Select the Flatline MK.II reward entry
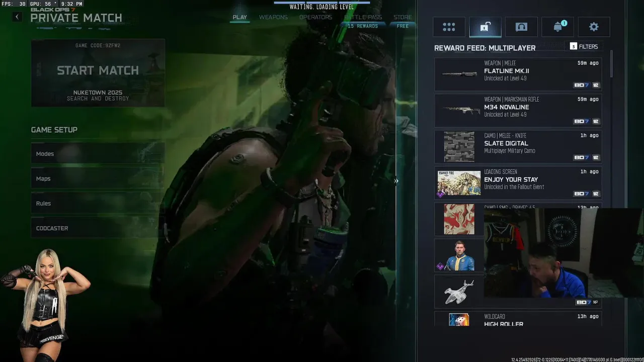 click(518, 74)
